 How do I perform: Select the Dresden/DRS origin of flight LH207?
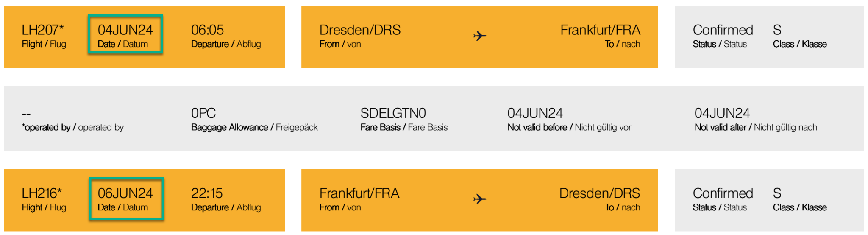pos(360,30)
